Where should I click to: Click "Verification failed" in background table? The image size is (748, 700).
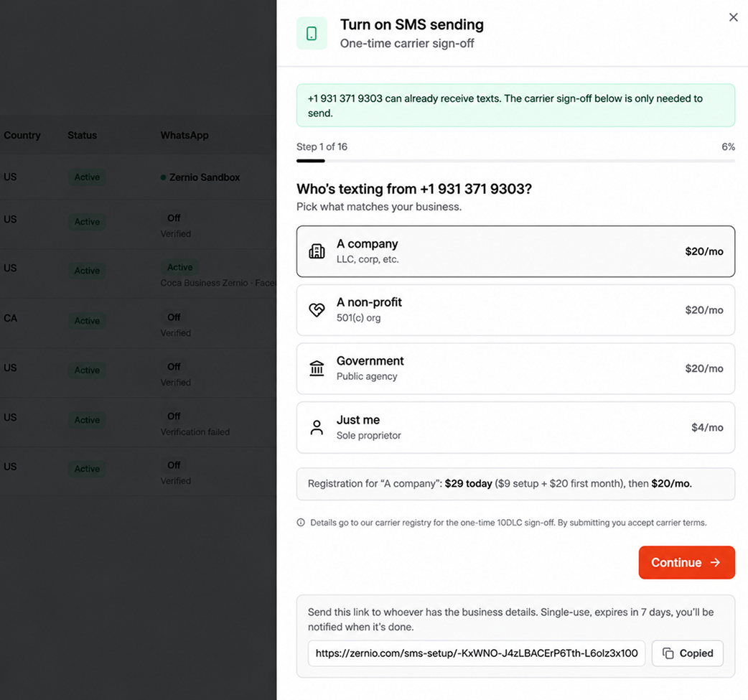point(195,431)
